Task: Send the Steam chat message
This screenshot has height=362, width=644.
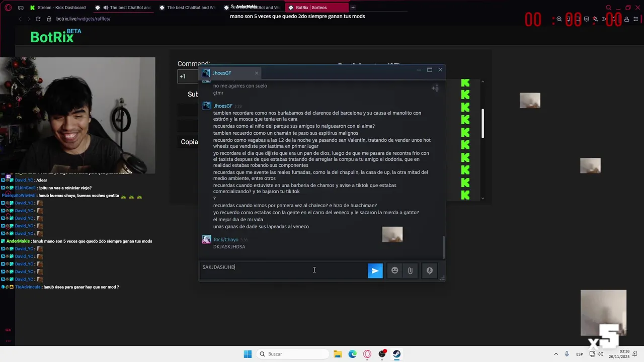Action: click(375, 270)
